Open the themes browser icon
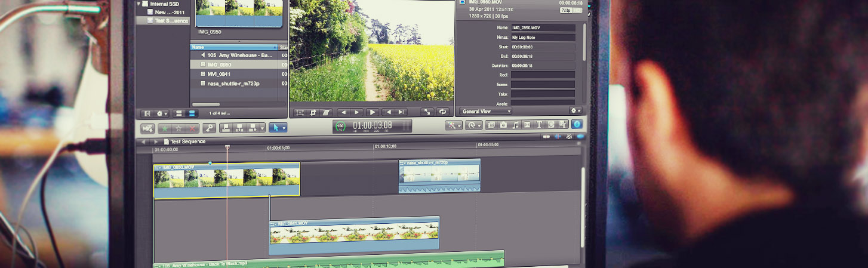 tap(562, 125)
